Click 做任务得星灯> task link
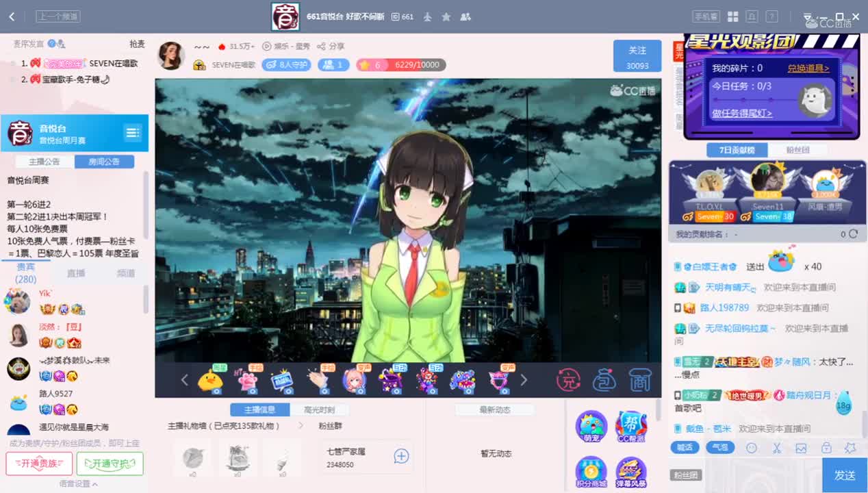This screenshot has height=493, width=868. point(742,114)
